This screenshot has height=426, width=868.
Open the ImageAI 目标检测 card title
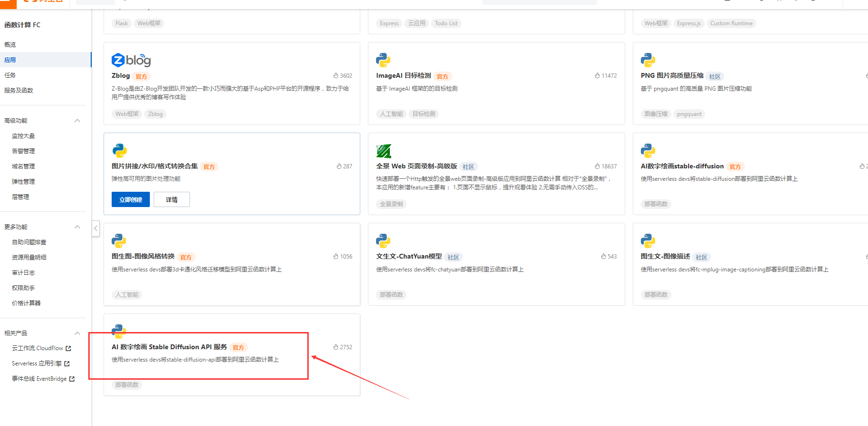[x=404, y=75]
